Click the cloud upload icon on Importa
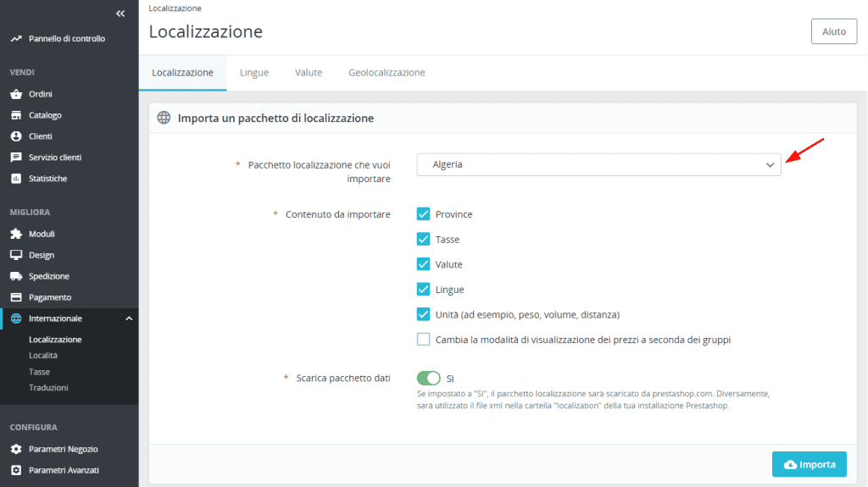Screen dimensions: 868x487 tap(791, 465)
